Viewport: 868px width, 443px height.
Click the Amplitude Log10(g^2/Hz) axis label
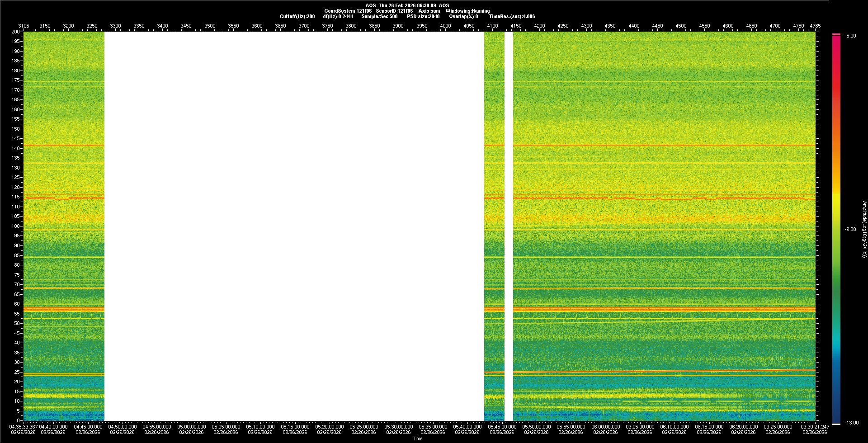864,229
